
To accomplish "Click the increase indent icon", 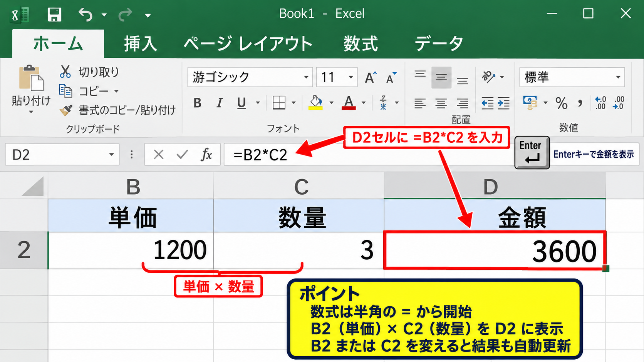I will pos(503,103).
